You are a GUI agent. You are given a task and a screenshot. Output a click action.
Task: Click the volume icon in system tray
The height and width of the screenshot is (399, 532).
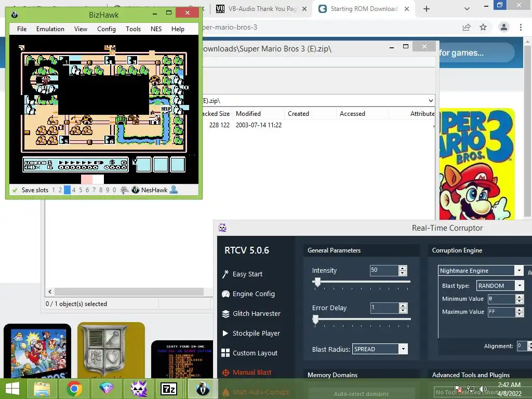point(482,389)
